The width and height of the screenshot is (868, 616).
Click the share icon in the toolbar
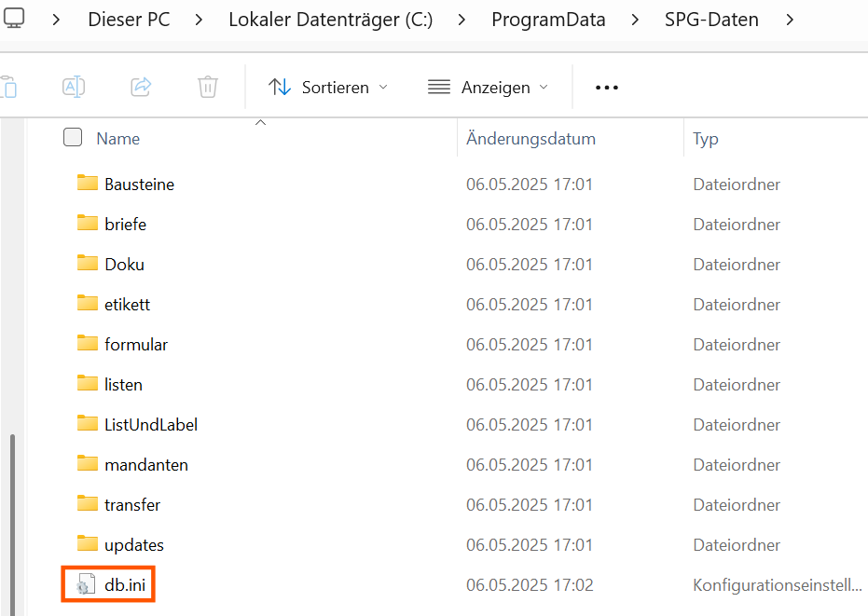(x=141, y=87)
